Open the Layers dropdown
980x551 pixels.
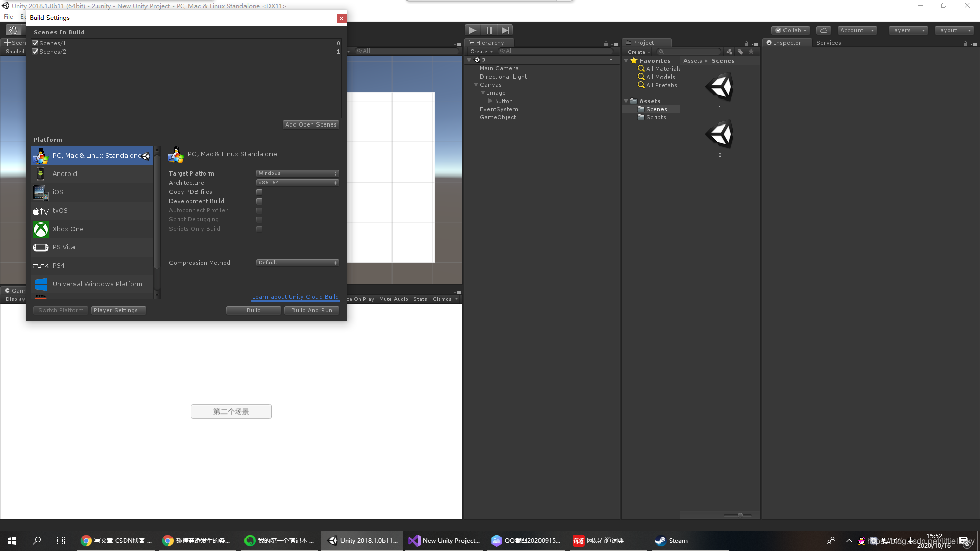click(908, 30)
